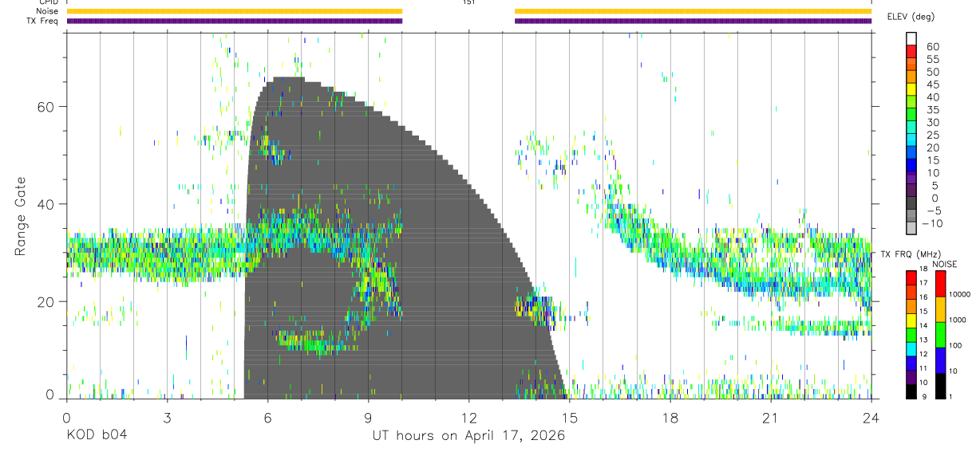
Task: Click the 'NOISE' legend title
Action: click(944, 264)
